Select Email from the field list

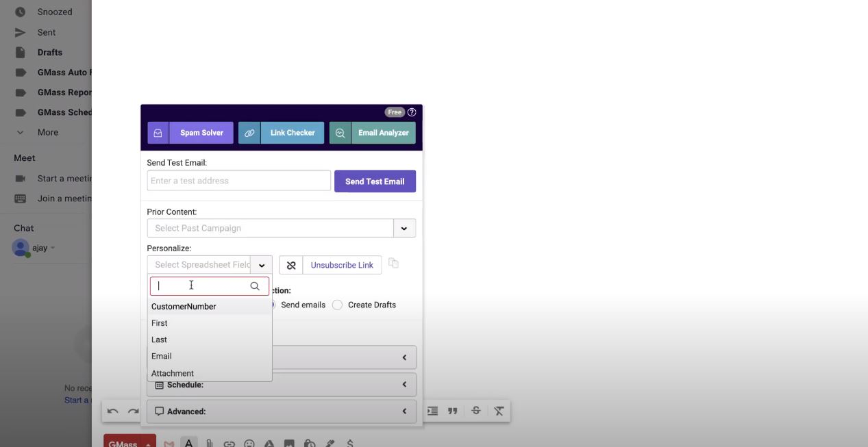pyautogui.click(x=210, y=356)
